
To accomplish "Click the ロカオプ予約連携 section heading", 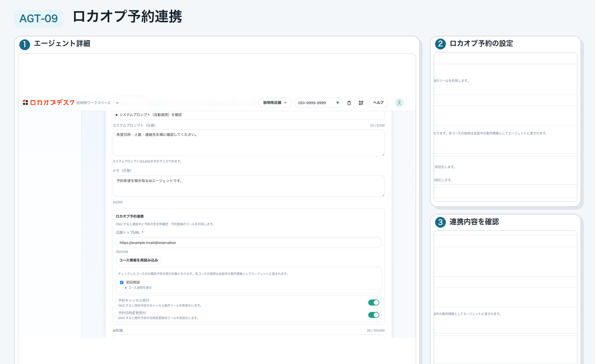I will point(130,216).
